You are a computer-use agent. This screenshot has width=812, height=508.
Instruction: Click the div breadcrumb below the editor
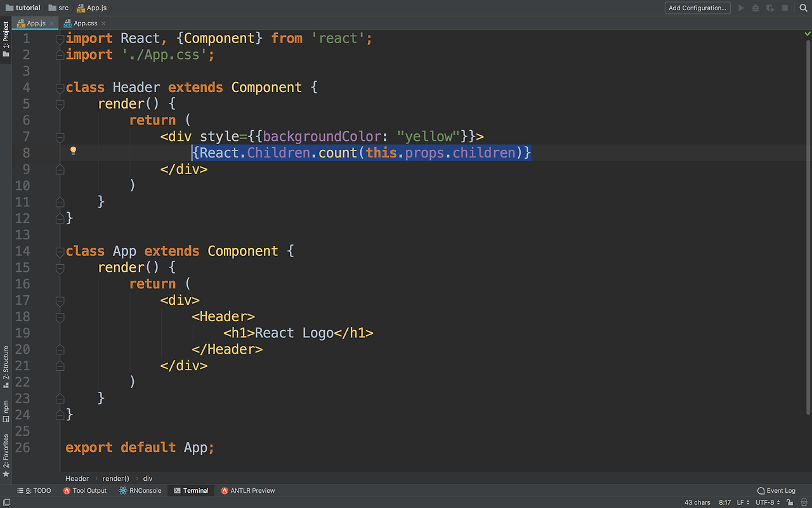[148, 478]
